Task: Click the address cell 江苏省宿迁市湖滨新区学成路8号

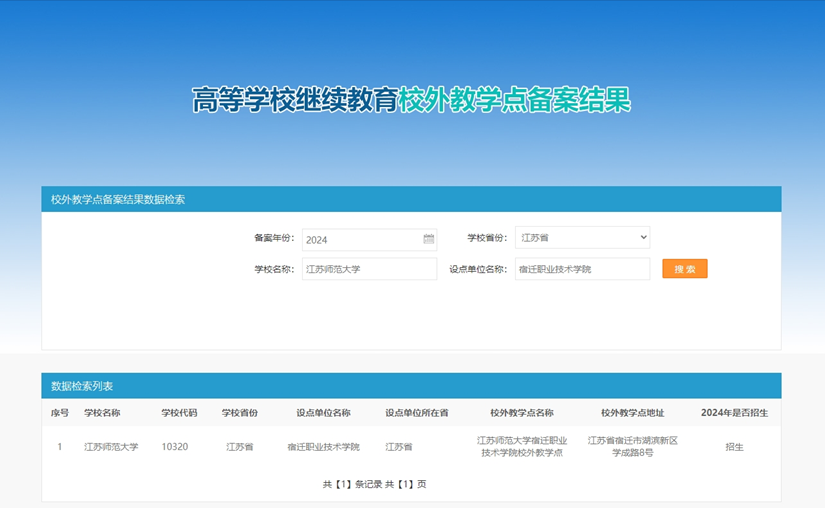Action: (x=632, y=447)
